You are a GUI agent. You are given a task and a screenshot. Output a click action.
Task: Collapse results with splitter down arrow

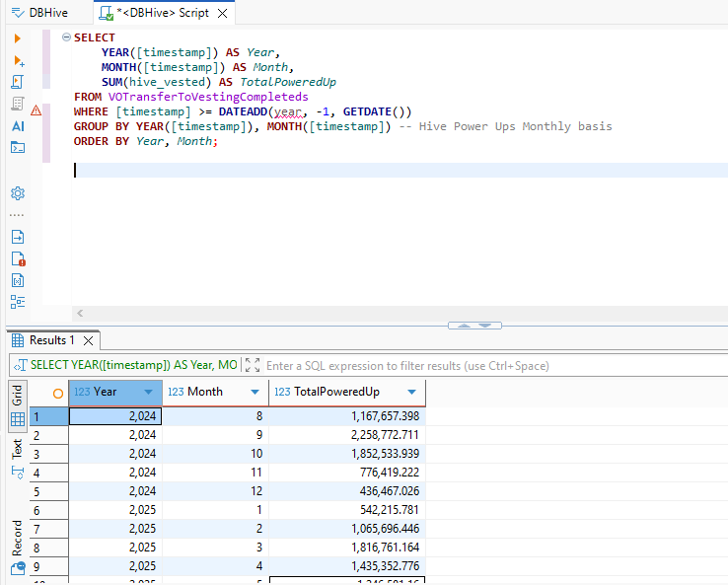click(484, 326)
